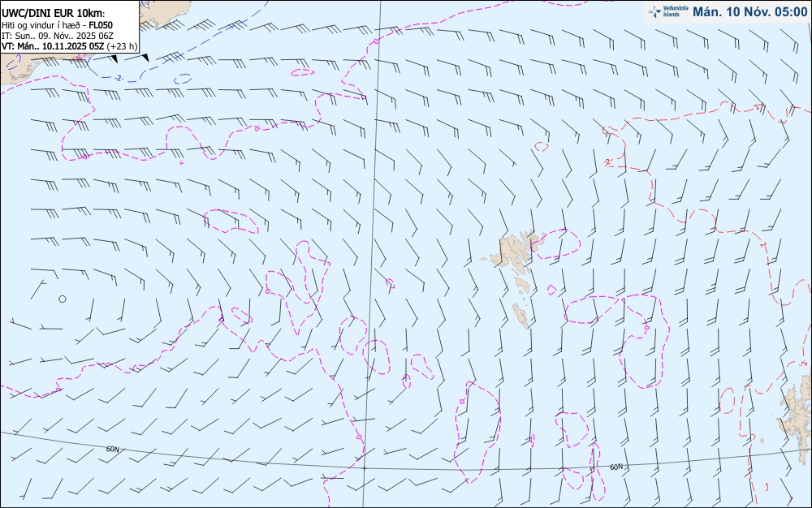Click the 'VT: Mán.. 10.11.2025 05Z (+23 h)' line
Image resolution: width=812 pixels, height=508 pixels.
[x=69, y=46]
